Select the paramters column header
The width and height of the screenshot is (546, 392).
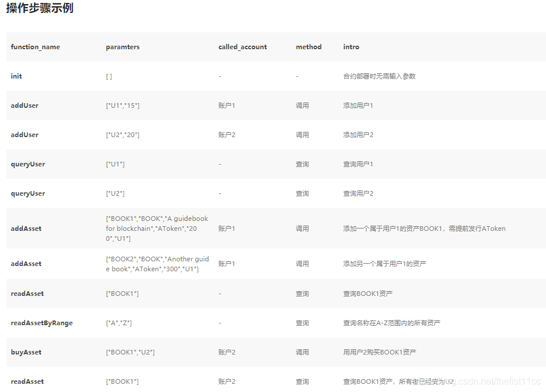click(x=123, y=47)
